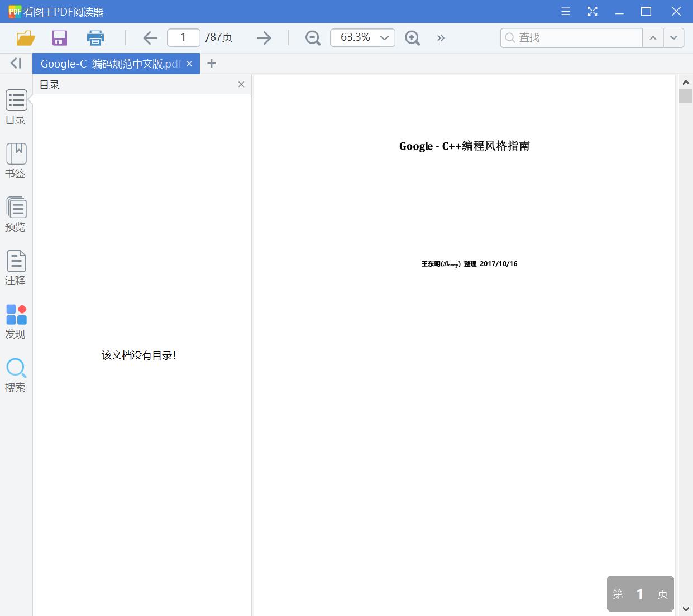Expand the hidden toolbar items with double arrows

441,37
